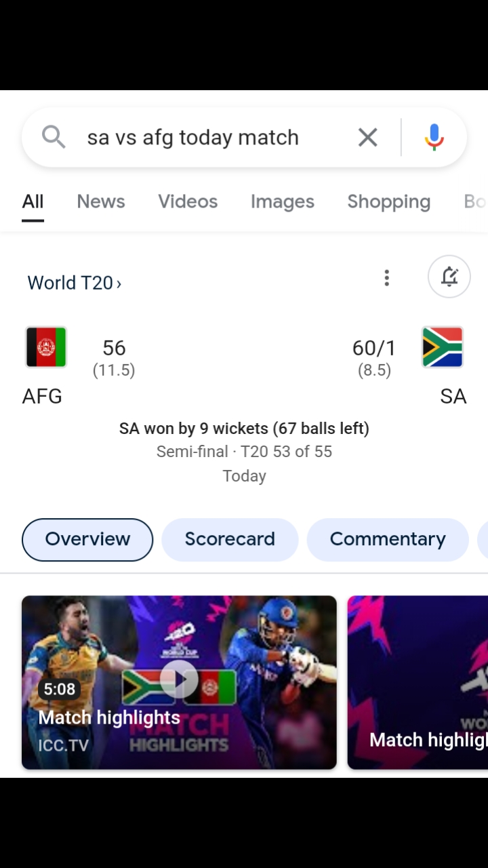The width and height of the screenshot is (488, 868).
Task: Open the Shopping tab
Action: pos(389,201)
